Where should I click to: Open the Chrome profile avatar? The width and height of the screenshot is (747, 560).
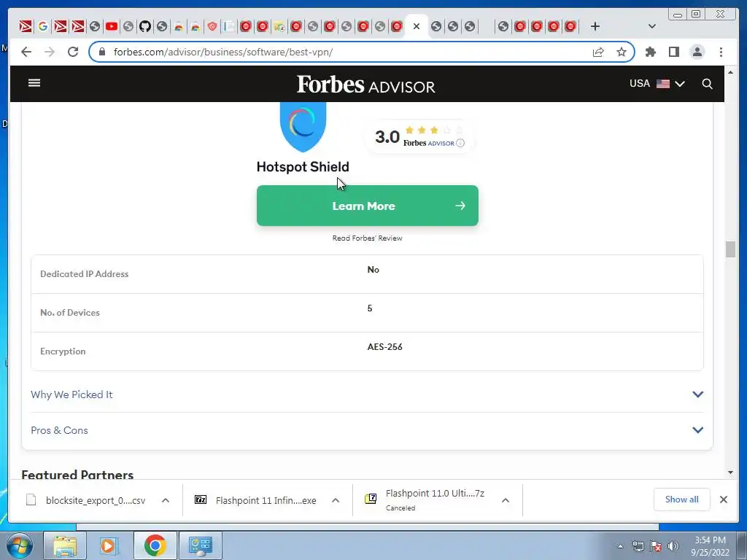coord(697,52)
